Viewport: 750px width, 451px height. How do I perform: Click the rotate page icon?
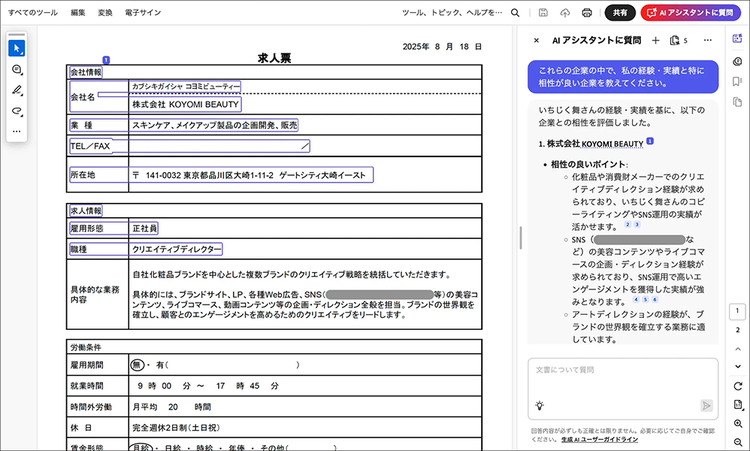738,386
